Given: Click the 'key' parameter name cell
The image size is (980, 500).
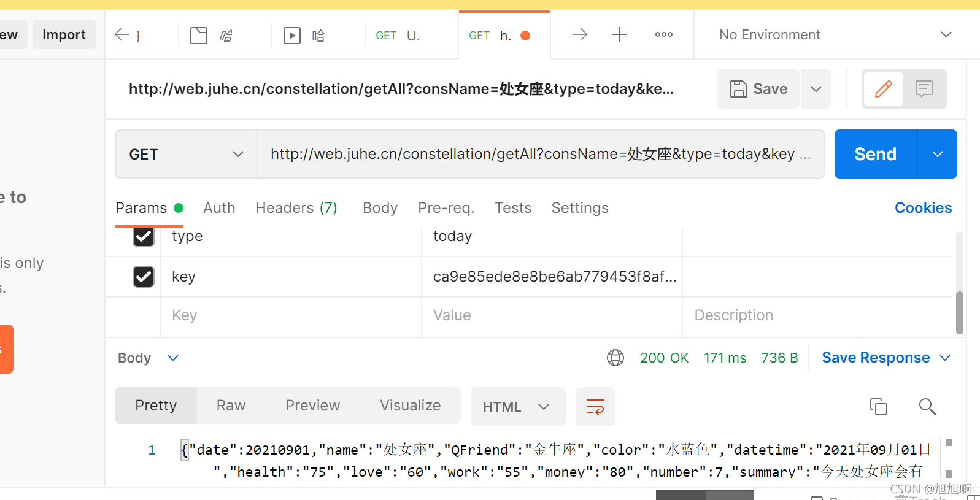Looking at the screenshot, I should click(291, 277).
